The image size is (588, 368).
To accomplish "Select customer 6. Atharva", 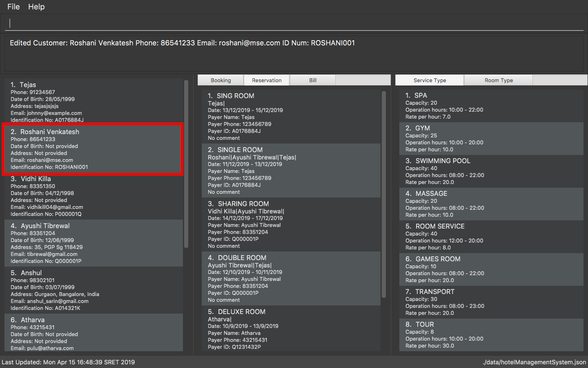I will pos(94,332).
